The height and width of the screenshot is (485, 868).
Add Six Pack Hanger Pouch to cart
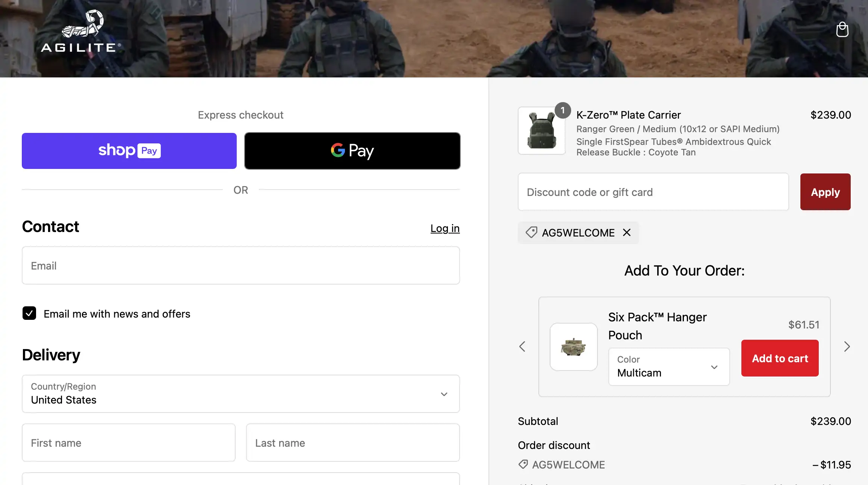780,358
